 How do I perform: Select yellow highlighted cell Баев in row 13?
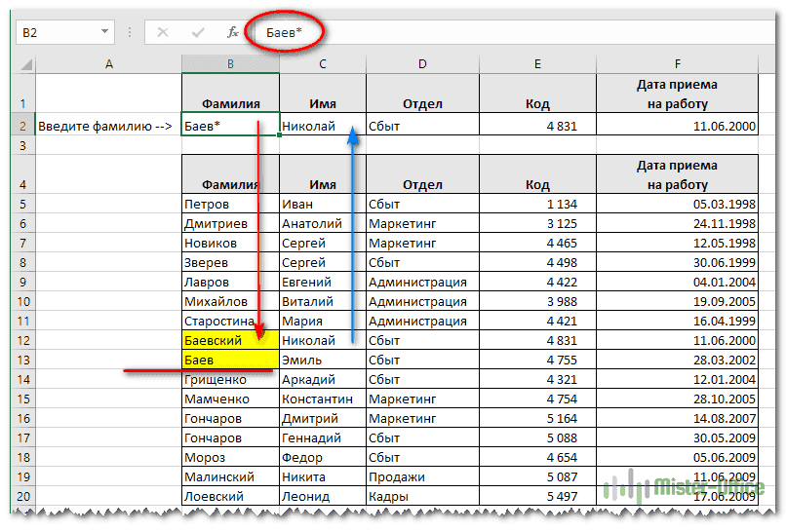pyautogui.click(x=230, y=360)
